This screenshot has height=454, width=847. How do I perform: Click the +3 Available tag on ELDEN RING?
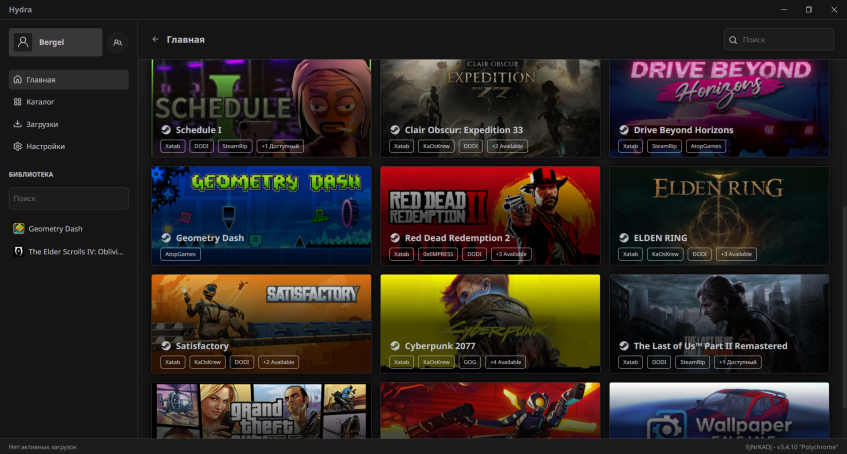click(x=736, y=254)
